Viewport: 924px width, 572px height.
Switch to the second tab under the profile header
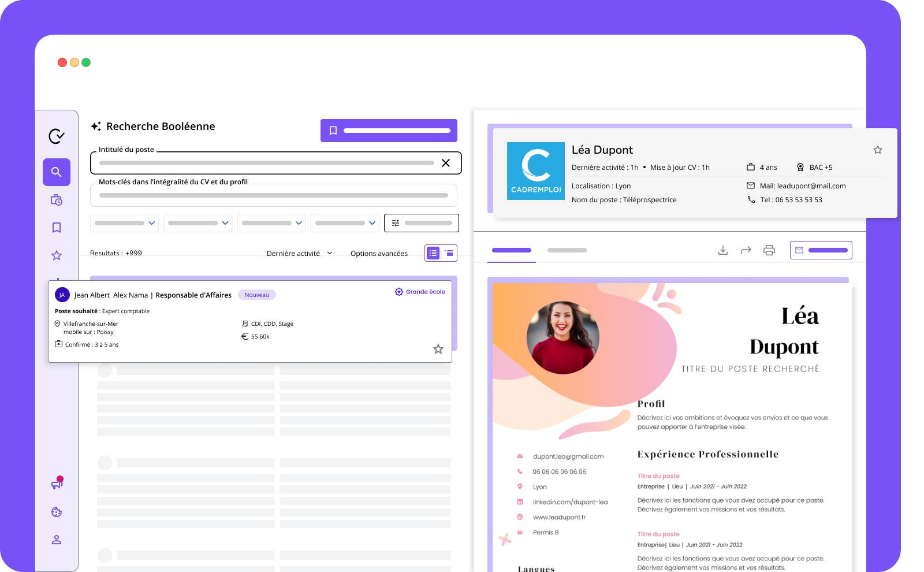click(x=567, y=250)
